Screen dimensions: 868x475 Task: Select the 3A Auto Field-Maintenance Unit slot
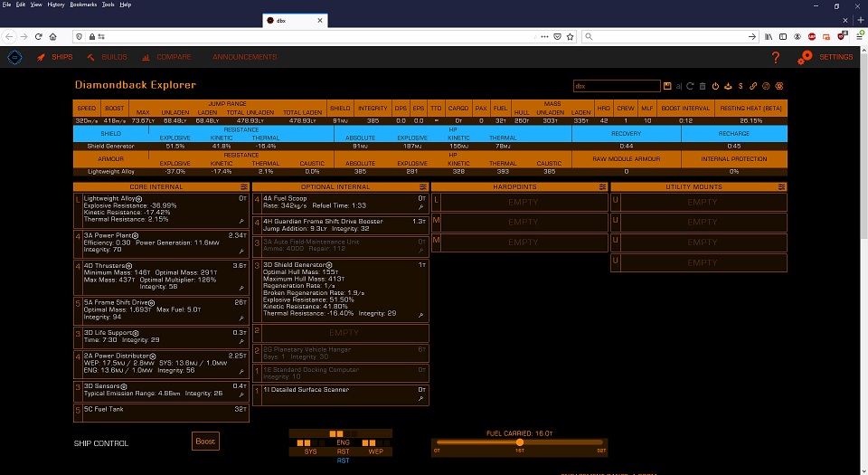click(341, 246)
